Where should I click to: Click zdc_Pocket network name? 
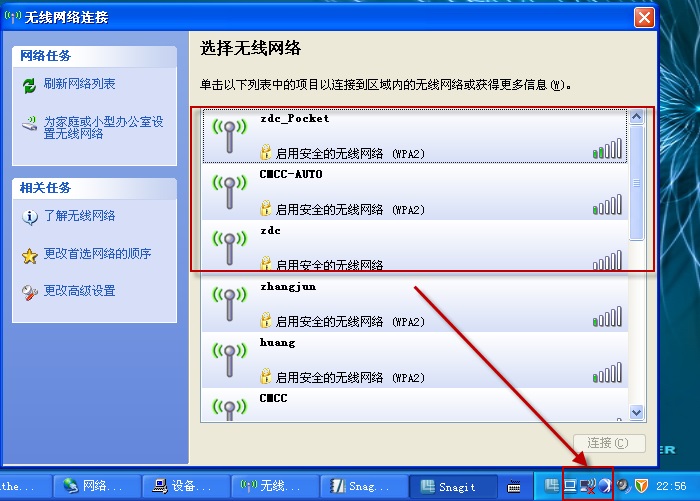[x=295, y=118]
